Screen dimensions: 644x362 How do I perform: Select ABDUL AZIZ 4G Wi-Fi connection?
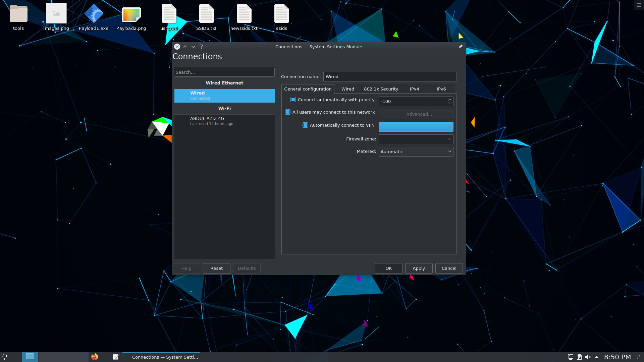tap(224, 121)
